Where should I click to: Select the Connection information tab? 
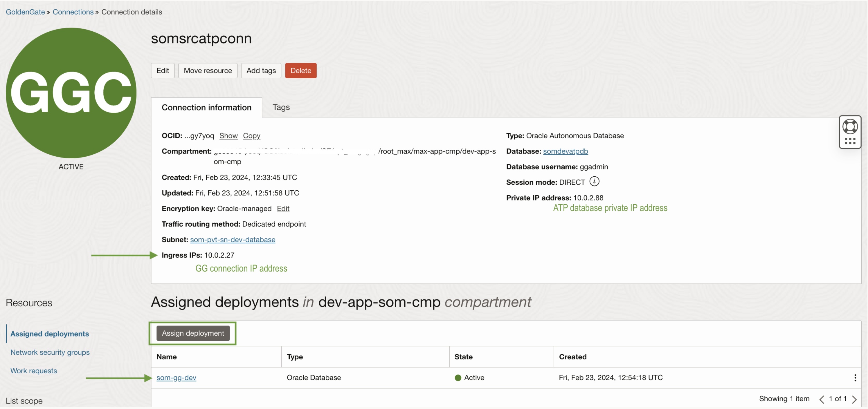[x=206, y=107]
